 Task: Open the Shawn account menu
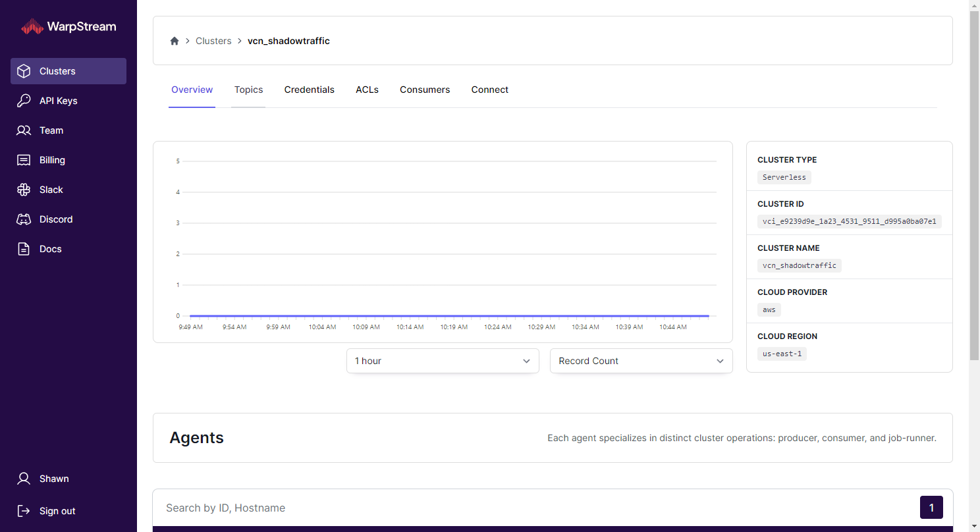(68, 479)
